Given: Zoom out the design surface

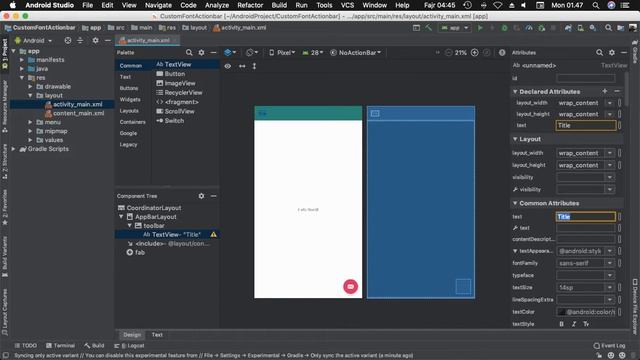Looking at the screenshot, I should (x=449, y=53).
